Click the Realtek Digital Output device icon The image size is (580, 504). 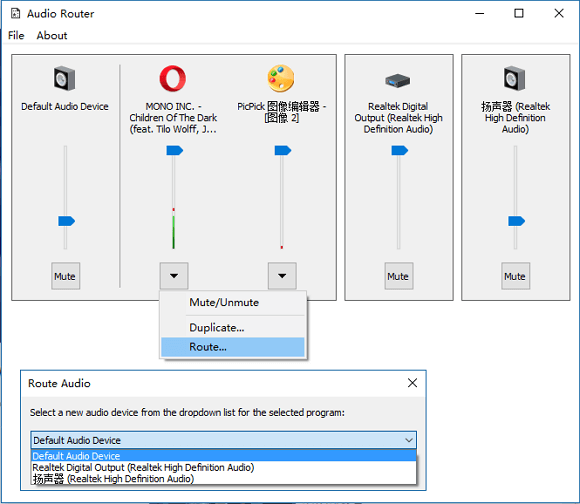click(398, 80)
